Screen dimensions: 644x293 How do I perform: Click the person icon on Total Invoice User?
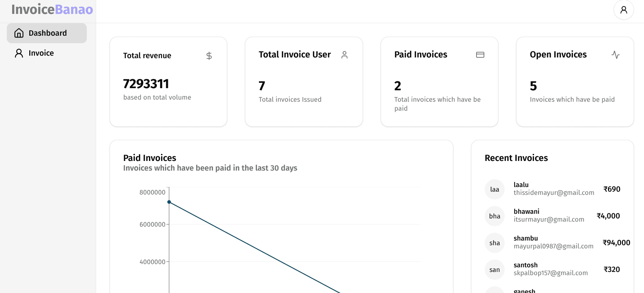pyautogui.click(x=344, y=55)
